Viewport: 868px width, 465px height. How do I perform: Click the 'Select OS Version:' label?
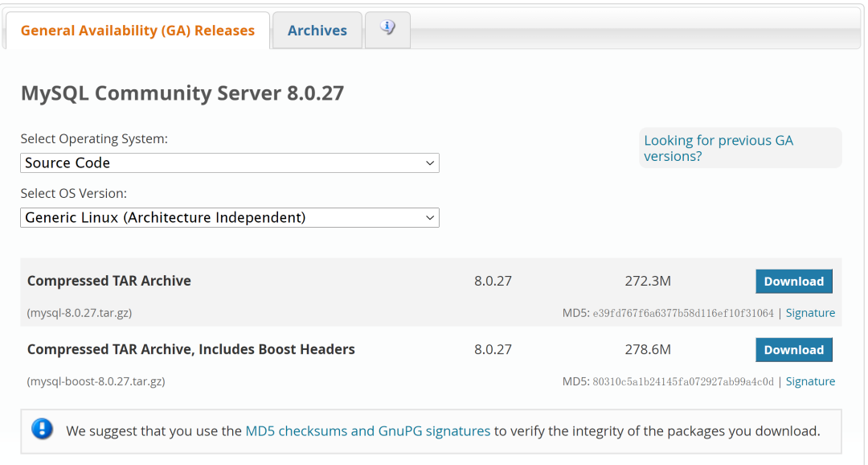tap(74, 193)
